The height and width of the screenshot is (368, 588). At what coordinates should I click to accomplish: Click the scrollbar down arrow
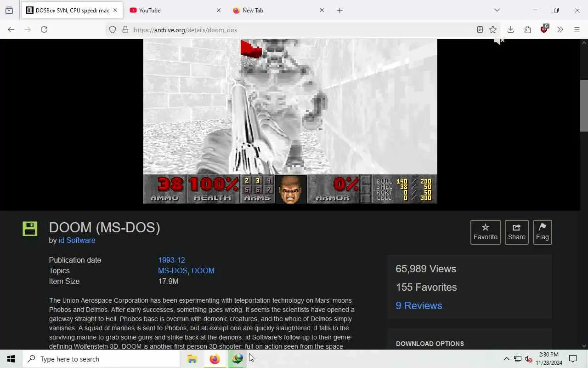click(584, 346)
